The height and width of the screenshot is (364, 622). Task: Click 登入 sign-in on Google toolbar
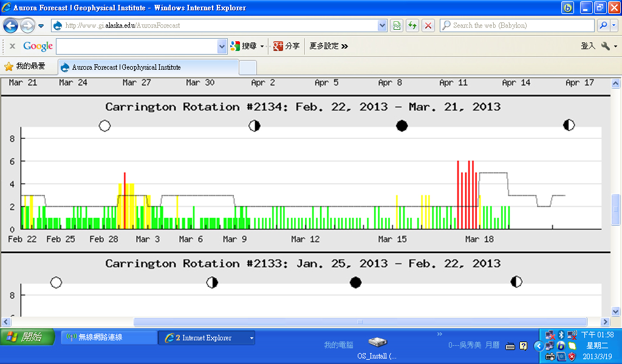pyautogui.click(x=587, y=46)
